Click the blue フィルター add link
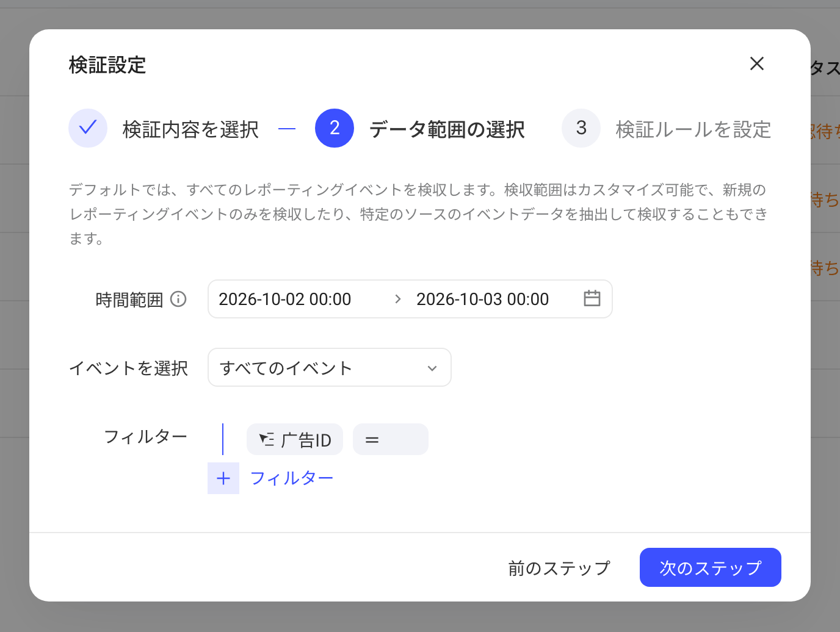This screenshot has height=632, width=840. pyautogui.click(x=292, y=478)
